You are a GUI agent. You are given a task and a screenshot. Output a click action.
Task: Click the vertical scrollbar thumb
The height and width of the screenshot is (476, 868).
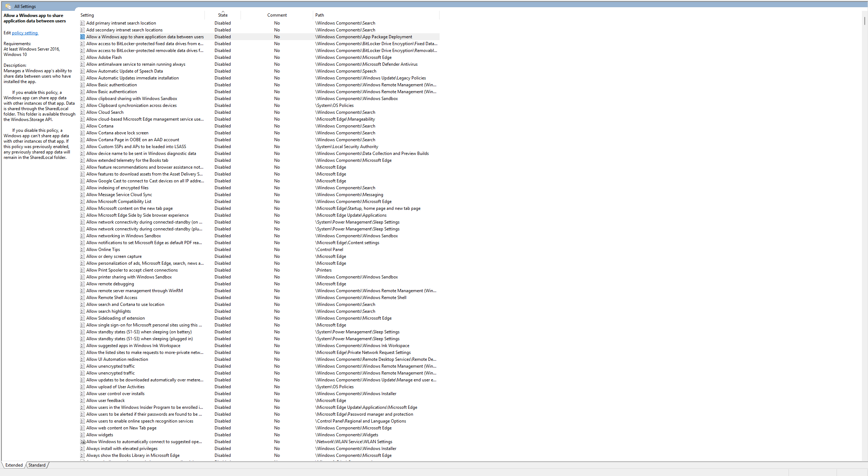tap(864, 20)
